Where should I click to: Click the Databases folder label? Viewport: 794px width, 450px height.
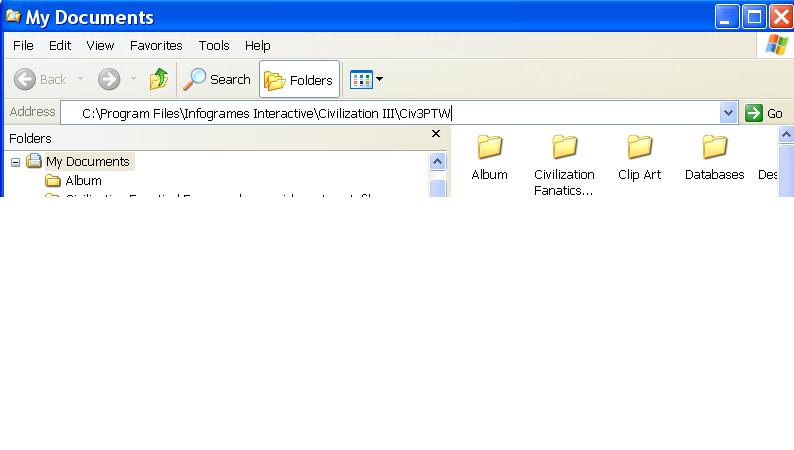714,175
